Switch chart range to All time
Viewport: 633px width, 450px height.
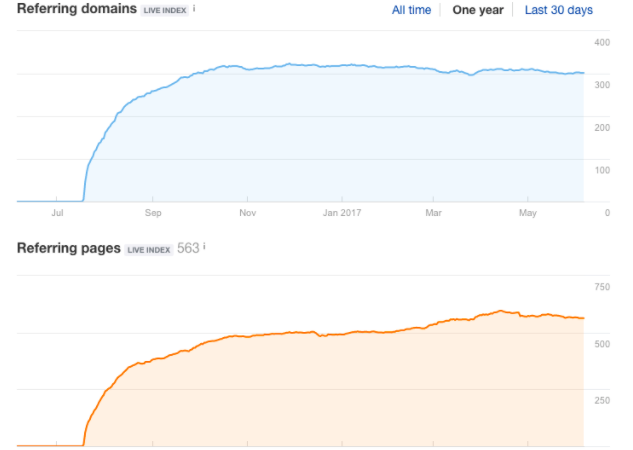tap(412, 10)
